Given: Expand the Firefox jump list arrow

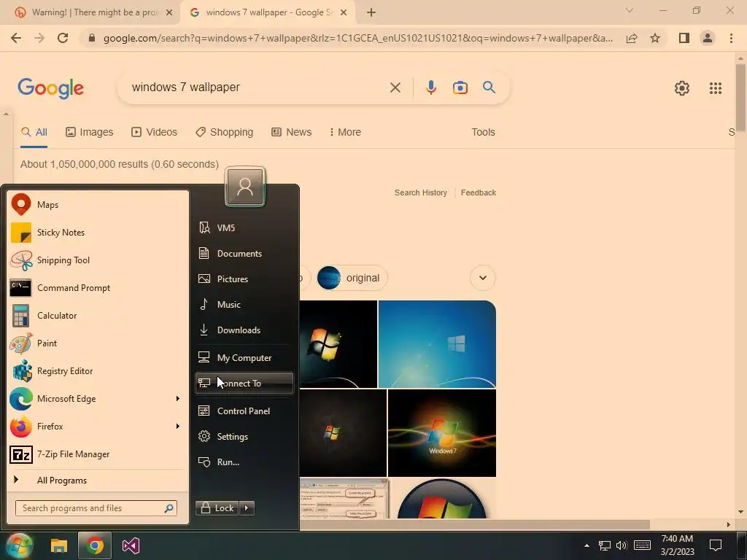Looking at the screenshot, I should (178, 426).
